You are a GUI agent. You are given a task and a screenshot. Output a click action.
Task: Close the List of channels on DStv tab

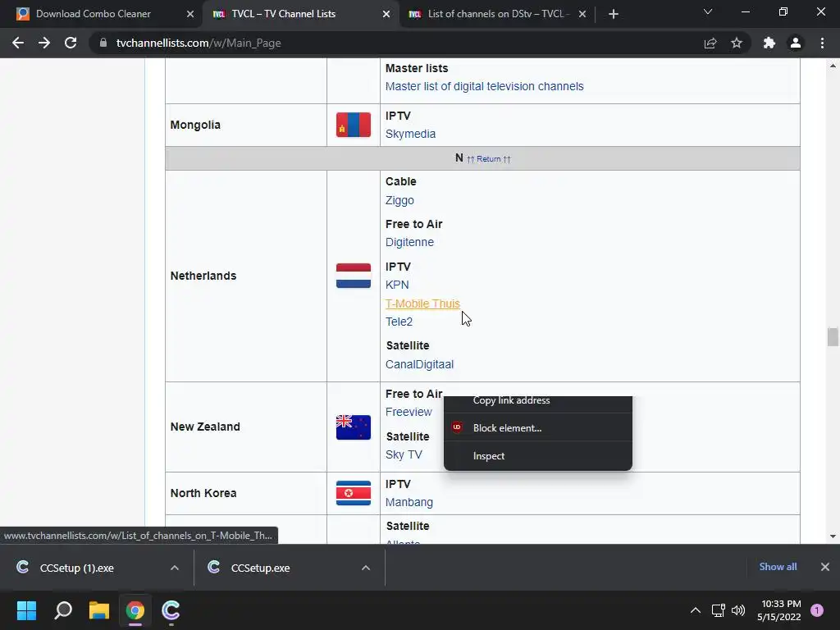click(x=582, y=14)
